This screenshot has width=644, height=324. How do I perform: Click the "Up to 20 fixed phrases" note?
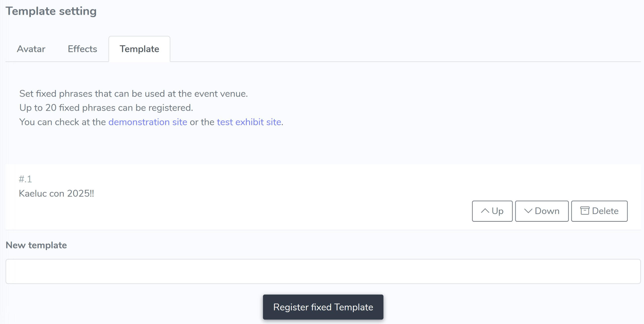(x=106, y=108)
